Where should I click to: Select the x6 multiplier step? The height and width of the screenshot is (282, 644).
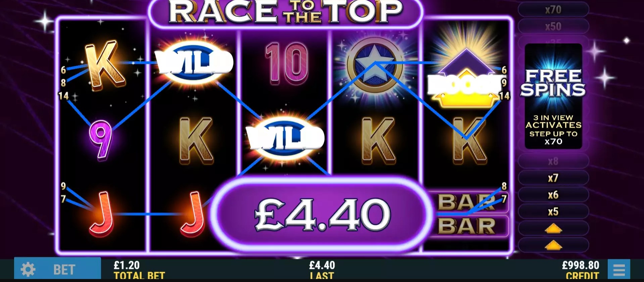tap(553, 195)
